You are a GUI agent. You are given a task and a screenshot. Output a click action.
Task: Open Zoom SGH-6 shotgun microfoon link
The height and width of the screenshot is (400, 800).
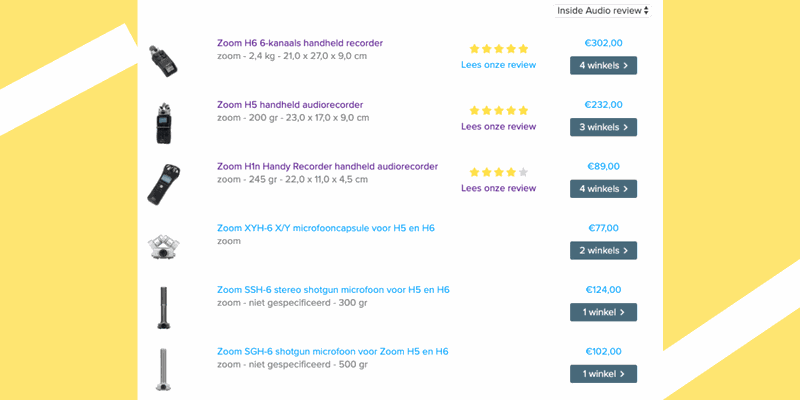(x=332, y=352)
